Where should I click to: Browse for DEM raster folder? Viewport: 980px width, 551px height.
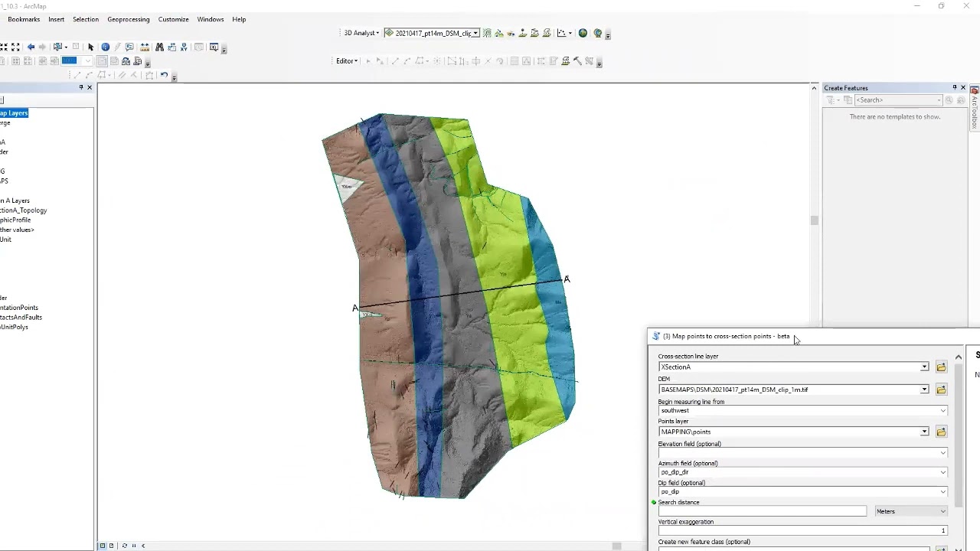[x=941, y=390]
